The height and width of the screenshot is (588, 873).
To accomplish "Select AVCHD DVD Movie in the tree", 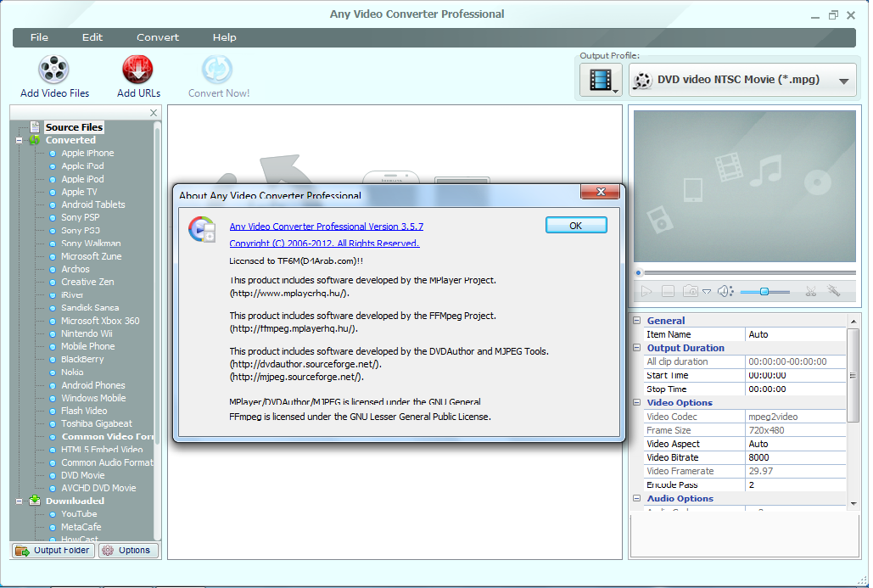I will coord(98,489).
